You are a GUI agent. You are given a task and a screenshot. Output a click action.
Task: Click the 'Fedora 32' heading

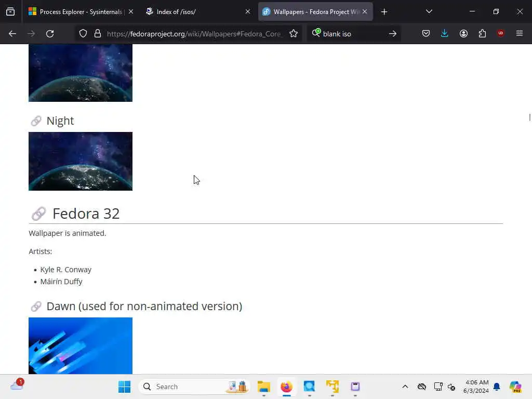point(86,214)
